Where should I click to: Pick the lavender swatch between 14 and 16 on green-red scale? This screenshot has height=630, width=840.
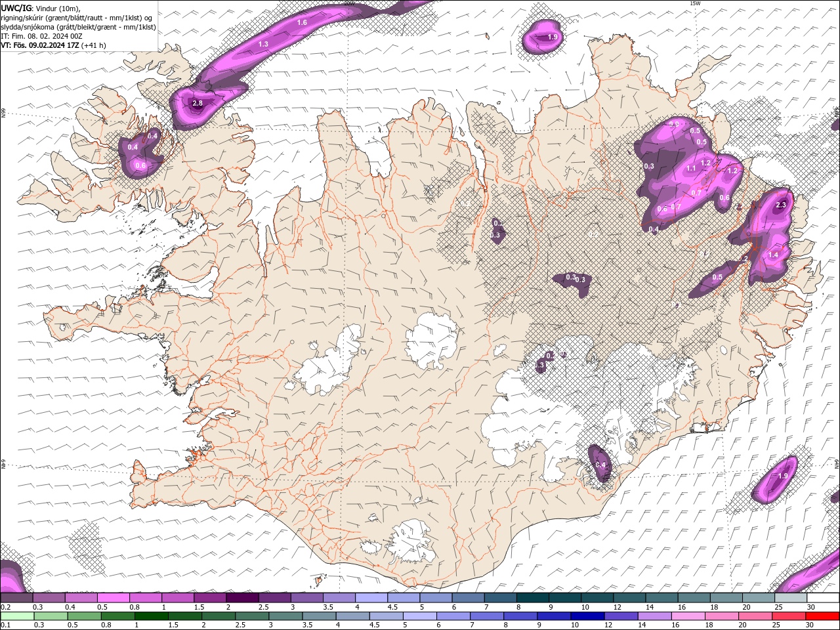tap(655, 616)
